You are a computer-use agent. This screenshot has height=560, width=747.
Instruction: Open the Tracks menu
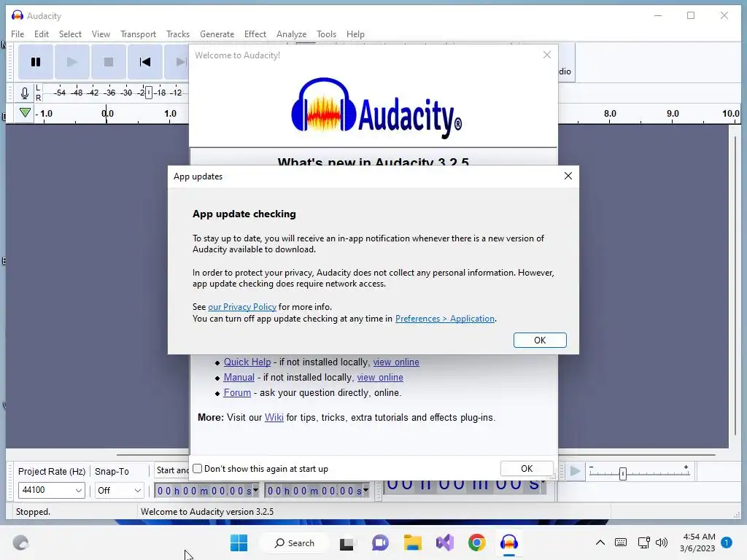178,34
